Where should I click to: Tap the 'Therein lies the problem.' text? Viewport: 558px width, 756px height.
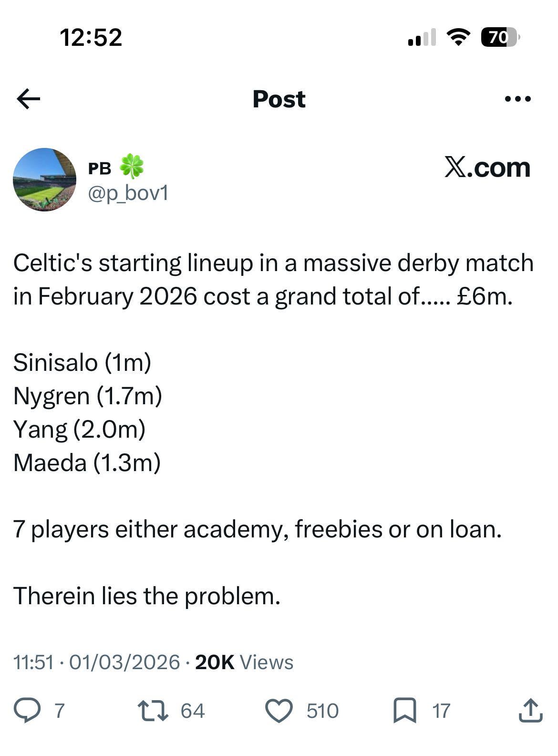pos(146,596)
